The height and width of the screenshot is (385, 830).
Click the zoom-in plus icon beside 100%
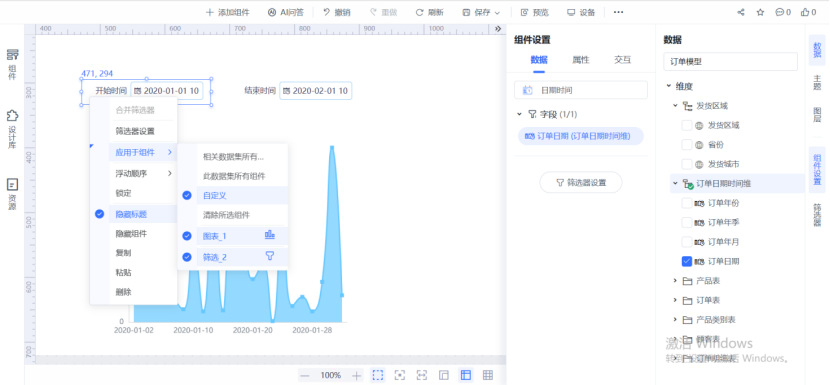click(x=357, y=375)
